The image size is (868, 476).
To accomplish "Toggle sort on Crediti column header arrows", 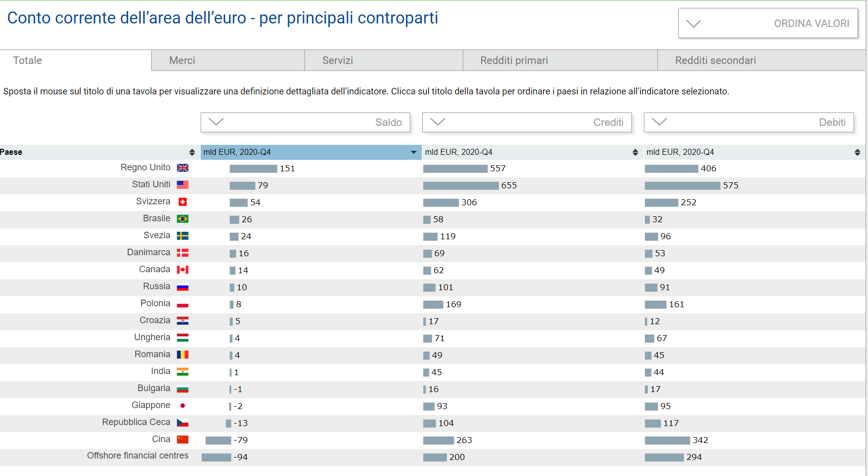I will click(x=635, y=152).
